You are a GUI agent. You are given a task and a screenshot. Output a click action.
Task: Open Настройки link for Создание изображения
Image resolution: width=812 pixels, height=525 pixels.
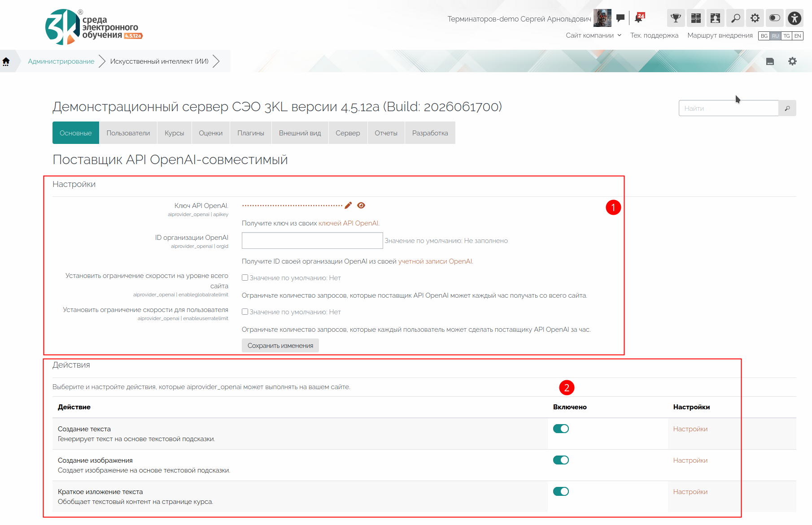690,460
